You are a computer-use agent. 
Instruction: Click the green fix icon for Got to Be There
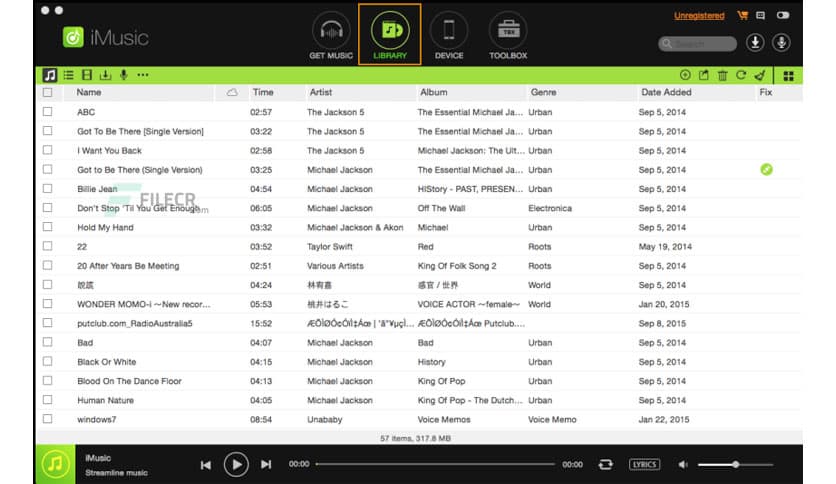pos(766,170)
